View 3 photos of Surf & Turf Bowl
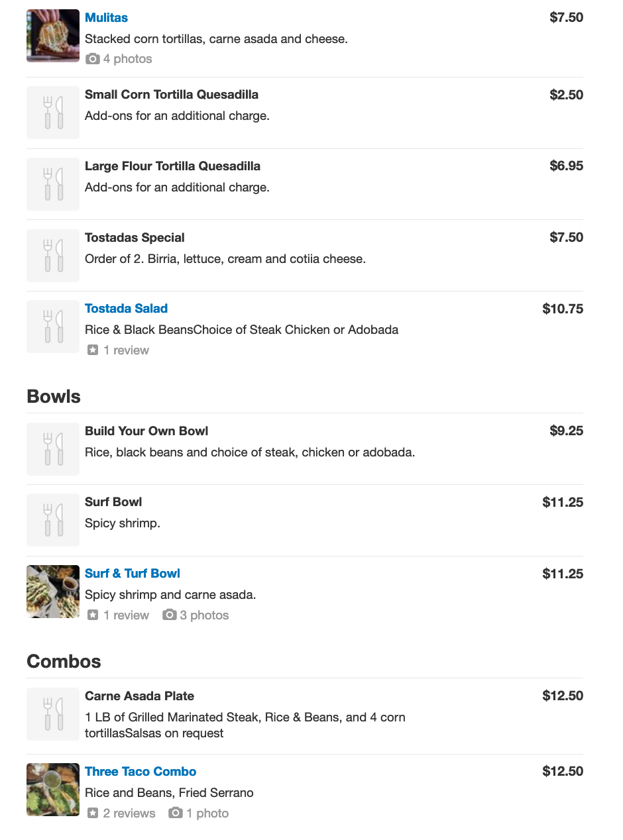 coord(204,615)
